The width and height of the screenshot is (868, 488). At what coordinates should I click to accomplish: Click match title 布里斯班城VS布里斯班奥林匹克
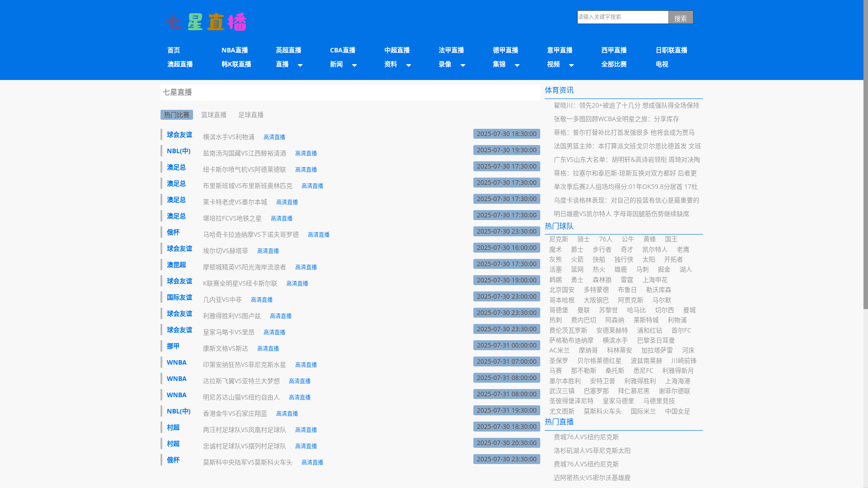click(248, 186)
